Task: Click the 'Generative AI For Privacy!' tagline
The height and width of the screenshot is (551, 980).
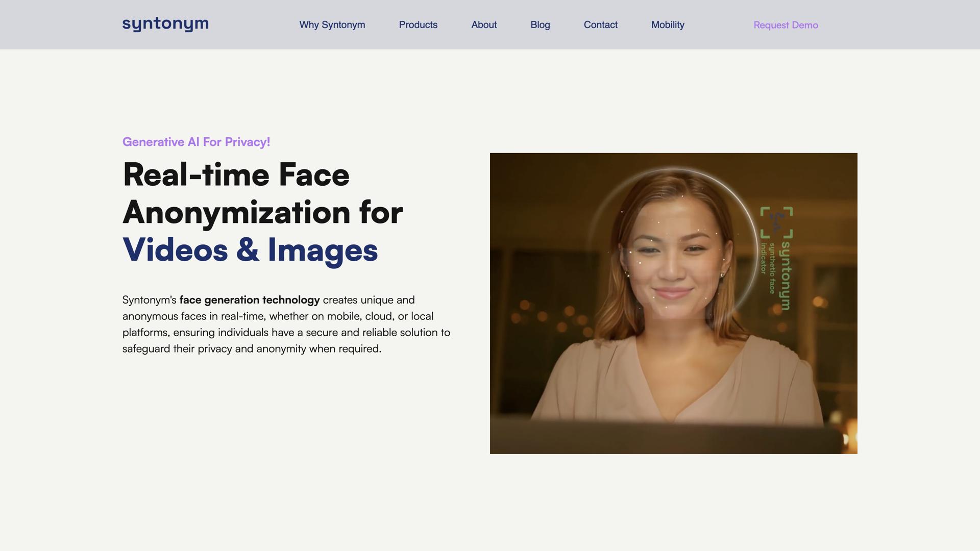Action: coord(196,142)
